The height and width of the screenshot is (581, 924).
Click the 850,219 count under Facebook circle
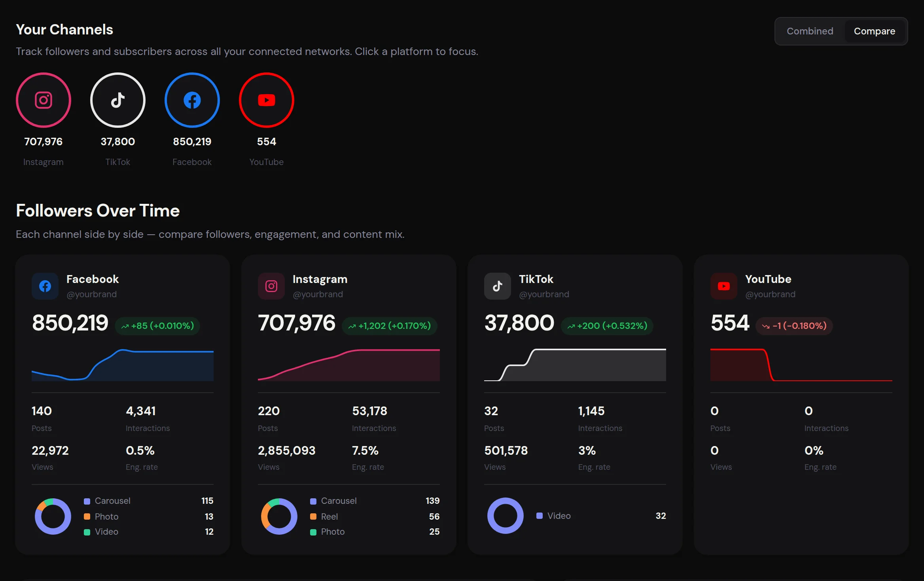click(x=192, y=142)
